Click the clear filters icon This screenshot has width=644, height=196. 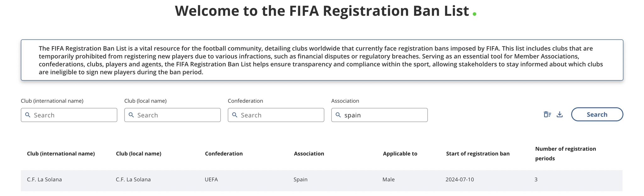pyautogui.click(x=547, y=114)
